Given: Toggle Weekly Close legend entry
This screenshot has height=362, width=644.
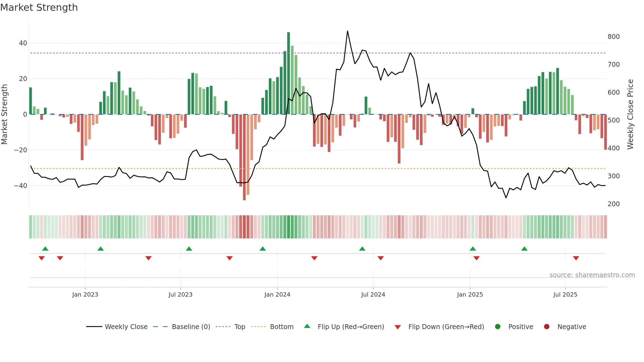Looking at the screenshot, I should (x=117, y=327).
